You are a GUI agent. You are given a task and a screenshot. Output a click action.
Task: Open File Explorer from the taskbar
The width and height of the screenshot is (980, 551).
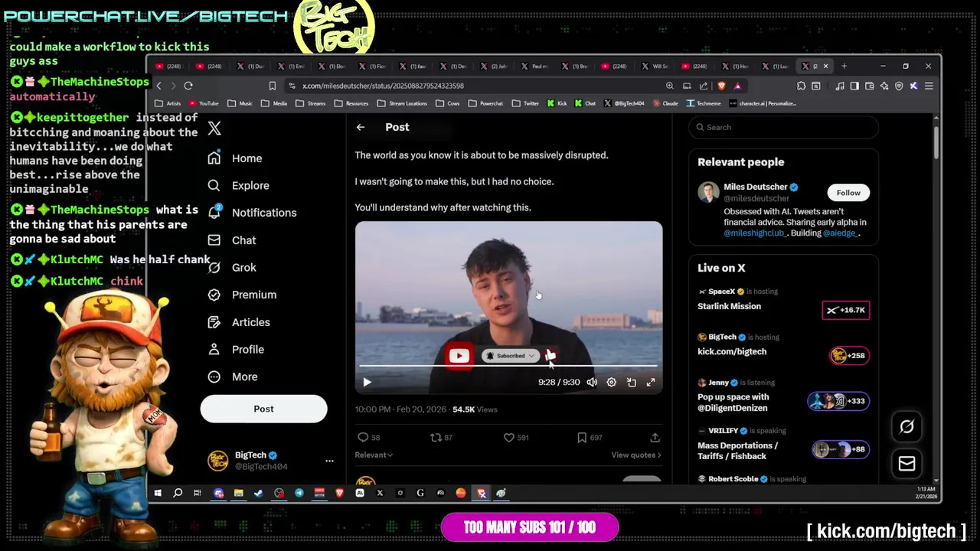238,494
